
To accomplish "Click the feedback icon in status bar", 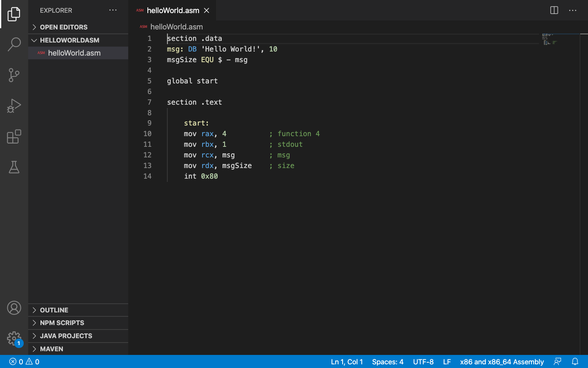I will (557, 361).
